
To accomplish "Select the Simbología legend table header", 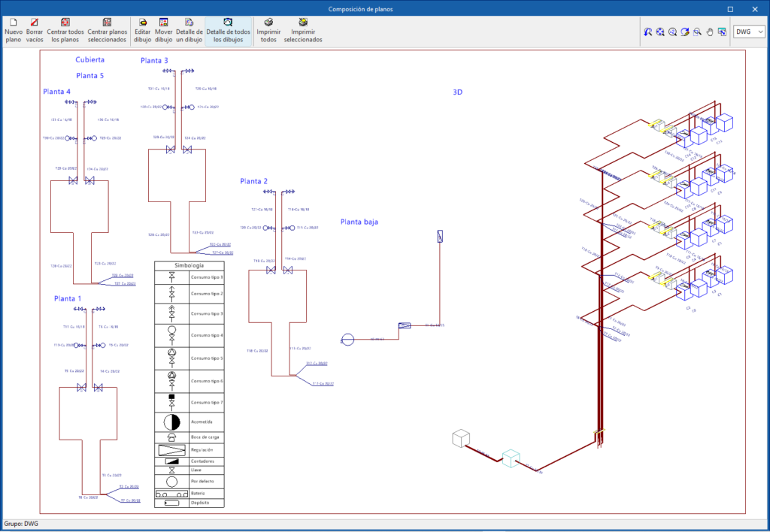I will [x=189, y=265].
